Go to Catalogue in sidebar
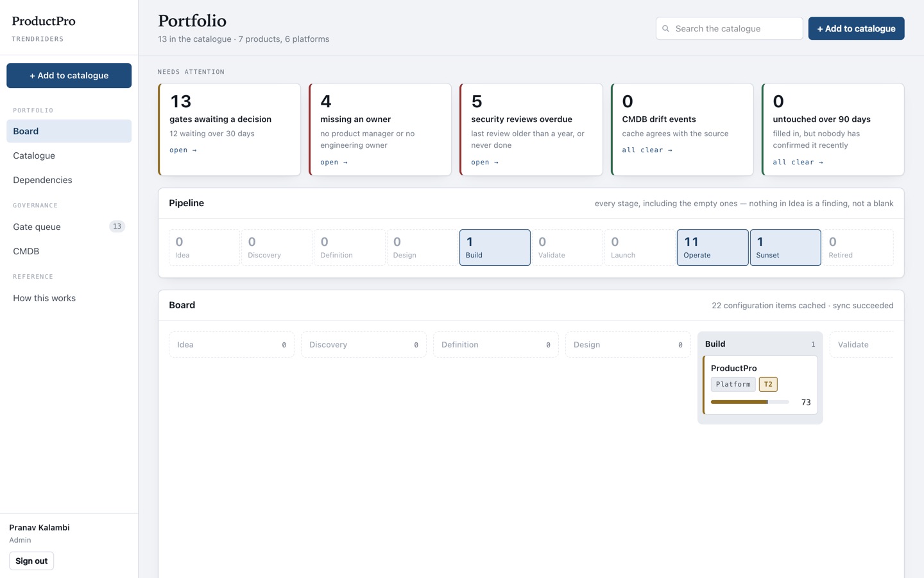Screen dimensions: 924x578 pos(69,155)
